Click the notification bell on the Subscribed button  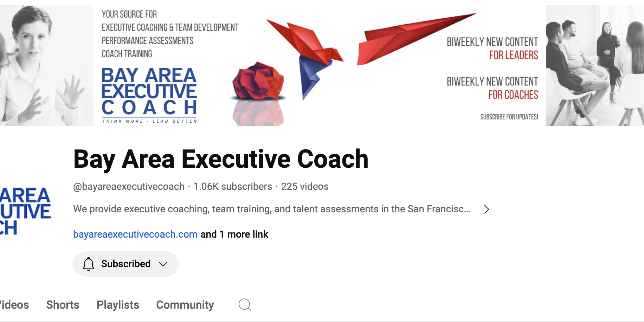point(89,264)
